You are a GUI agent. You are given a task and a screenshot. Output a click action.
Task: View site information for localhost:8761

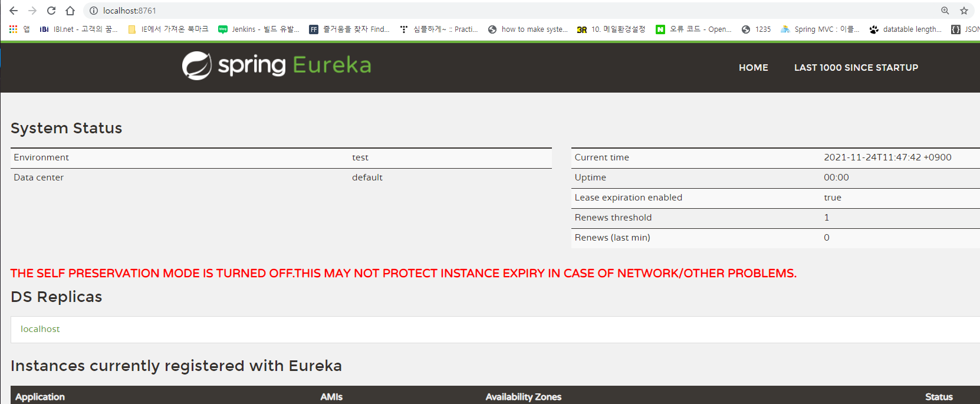(93, 11)
